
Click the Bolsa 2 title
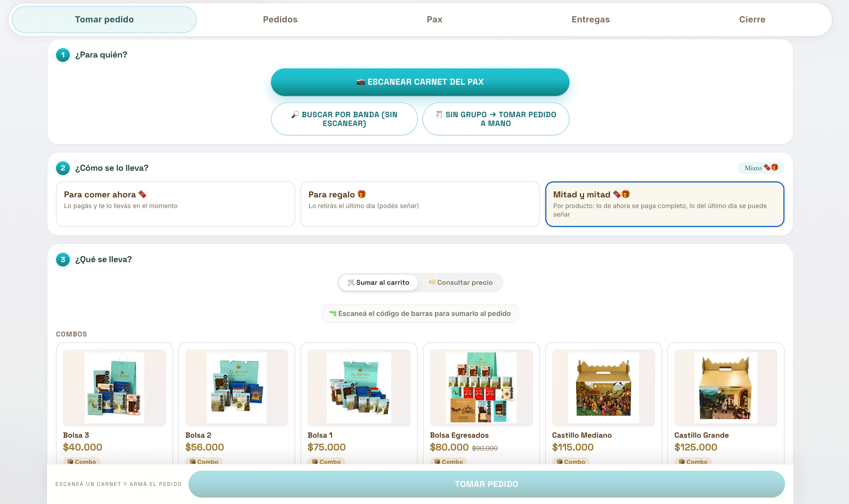pyautogui.click(x=198, y=435)
